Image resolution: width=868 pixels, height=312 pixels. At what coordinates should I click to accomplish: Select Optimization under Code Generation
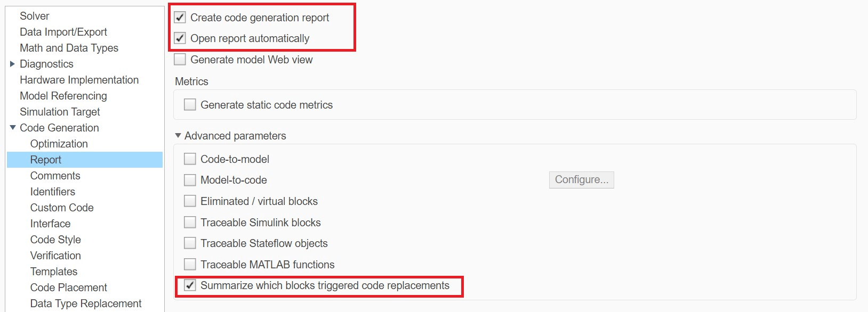pos(59,144)
